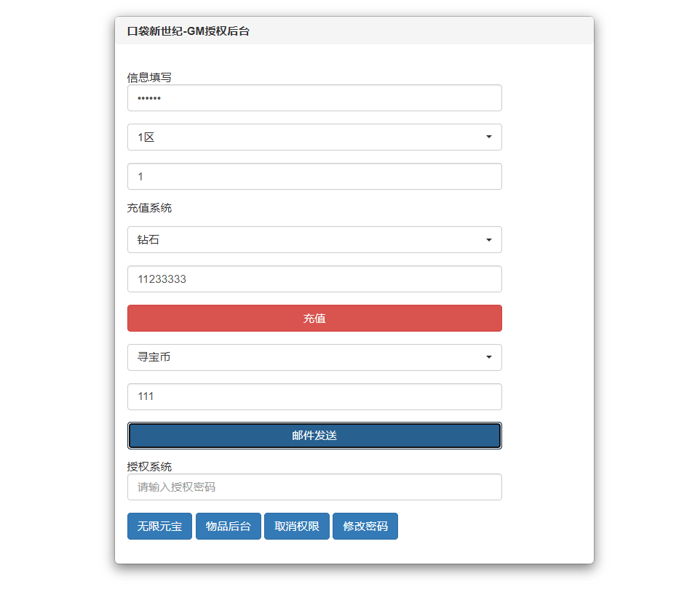Image resolution: width=695 pixels, height=616 pixels.
Task: Click the 寻宝币 dropdown caret arrow
Action: [x=489, y=357]
